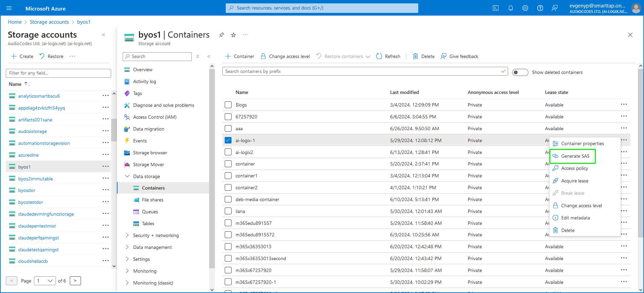
Task: Open more options ellipsis beside byos1 title
Action: 245,35
